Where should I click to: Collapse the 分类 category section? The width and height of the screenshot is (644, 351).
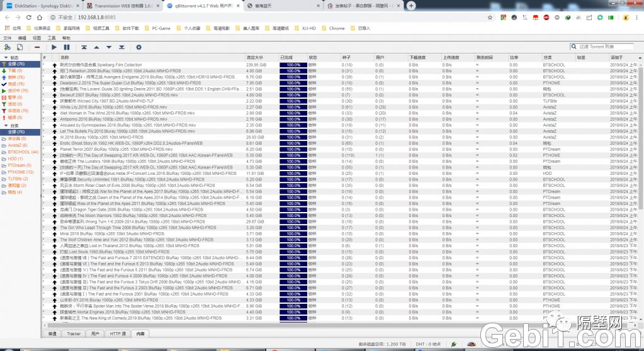(x=5, y=126)
